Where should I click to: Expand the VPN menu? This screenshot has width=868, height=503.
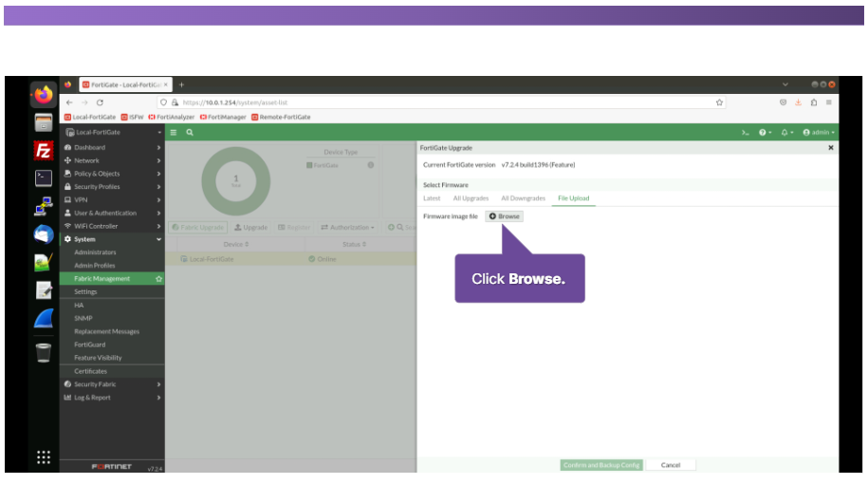113,200
